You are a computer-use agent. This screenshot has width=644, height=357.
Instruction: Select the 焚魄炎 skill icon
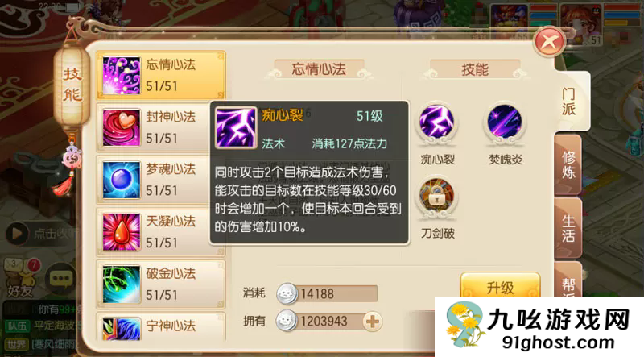point(505,123)
